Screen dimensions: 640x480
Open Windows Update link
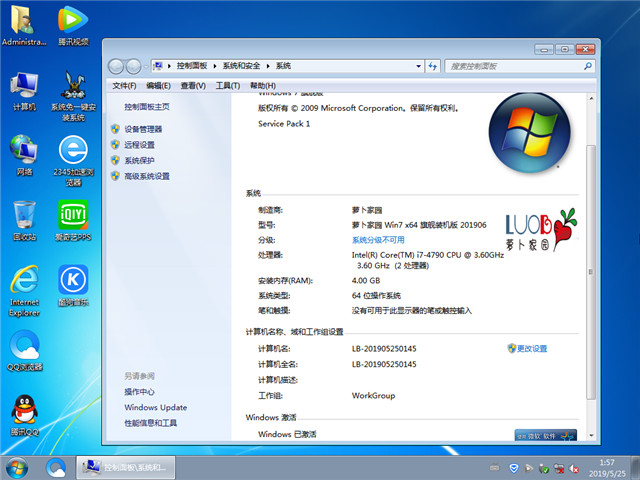click(x=156, y=407)
